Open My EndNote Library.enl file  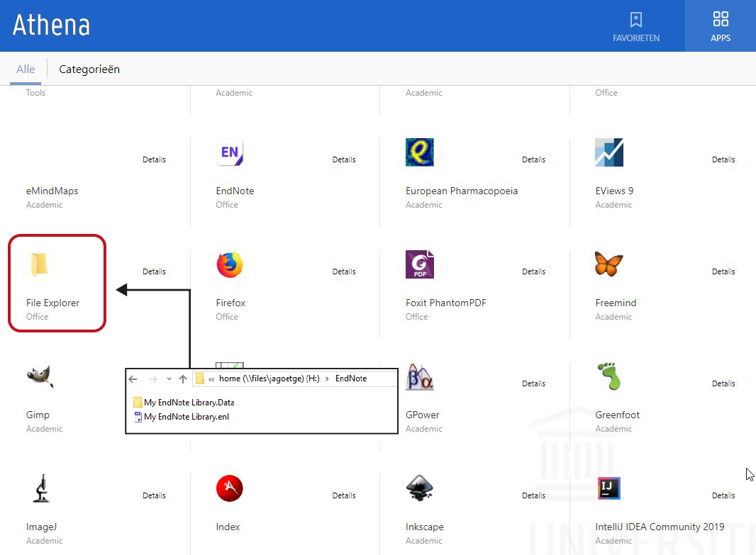[186, 417]
